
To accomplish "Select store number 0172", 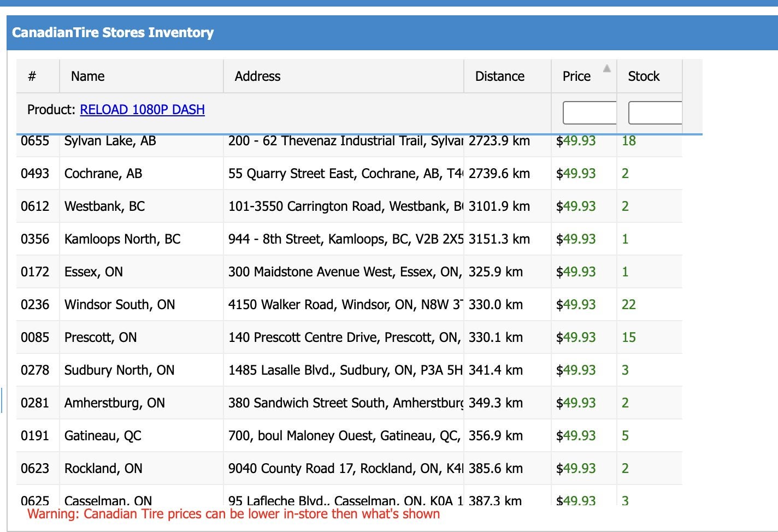I will point(35,272).
